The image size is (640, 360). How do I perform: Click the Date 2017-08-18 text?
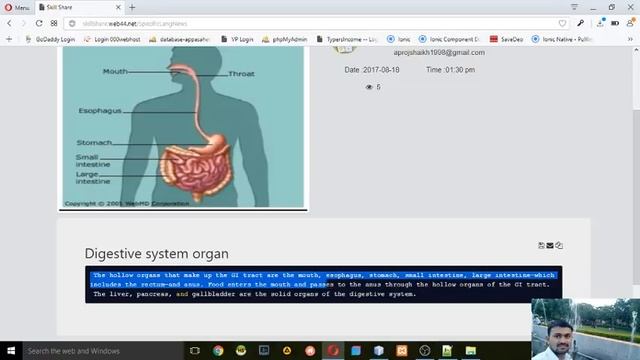[372, 70]
